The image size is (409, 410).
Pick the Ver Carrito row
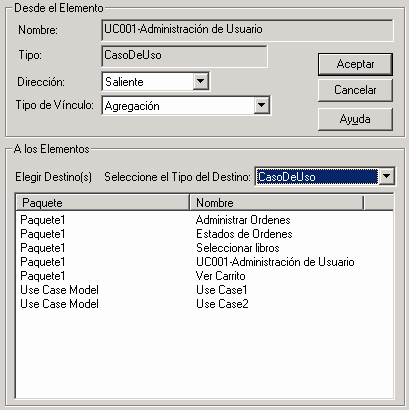click(x=204, y=276)
